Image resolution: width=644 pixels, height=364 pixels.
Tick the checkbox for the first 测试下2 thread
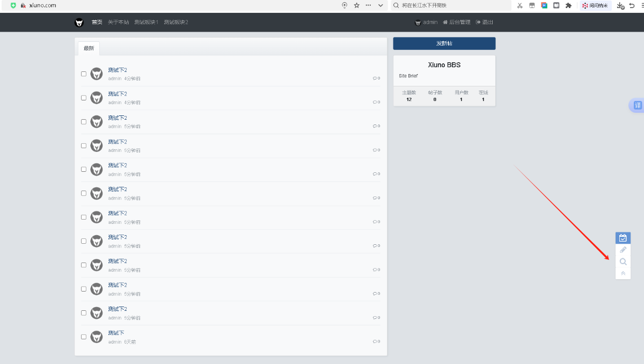[x=84, y=74]
